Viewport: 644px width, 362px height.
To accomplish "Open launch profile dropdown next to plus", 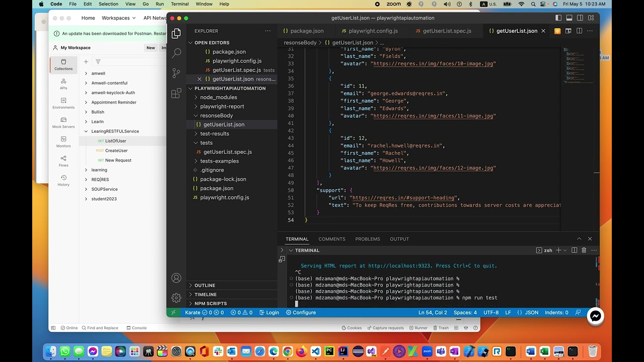I will [x=565, y=250].
